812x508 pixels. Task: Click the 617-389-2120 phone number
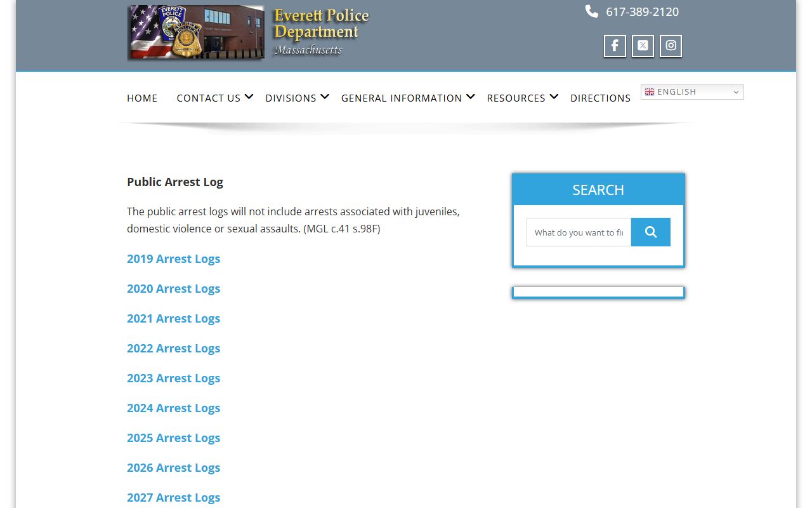pos(642,11)
